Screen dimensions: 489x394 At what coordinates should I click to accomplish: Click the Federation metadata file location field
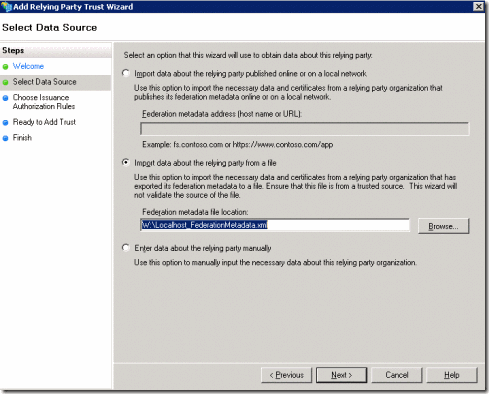coord(275,225)
